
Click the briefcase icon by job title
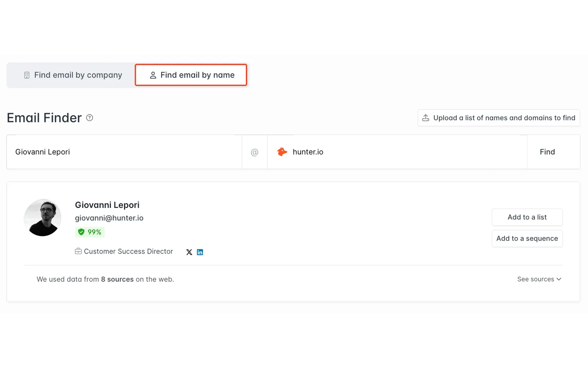pos(78,251)
